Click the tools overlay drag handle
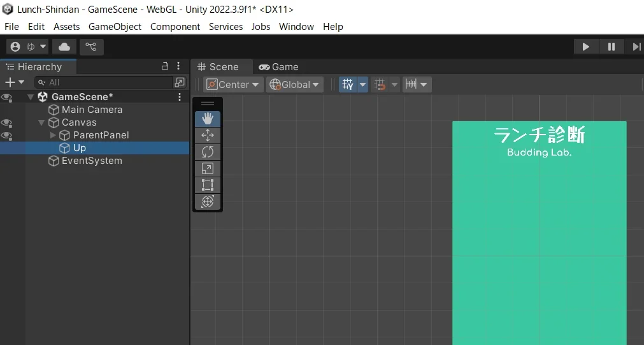The image size is (644, 345). coord(208,103)
